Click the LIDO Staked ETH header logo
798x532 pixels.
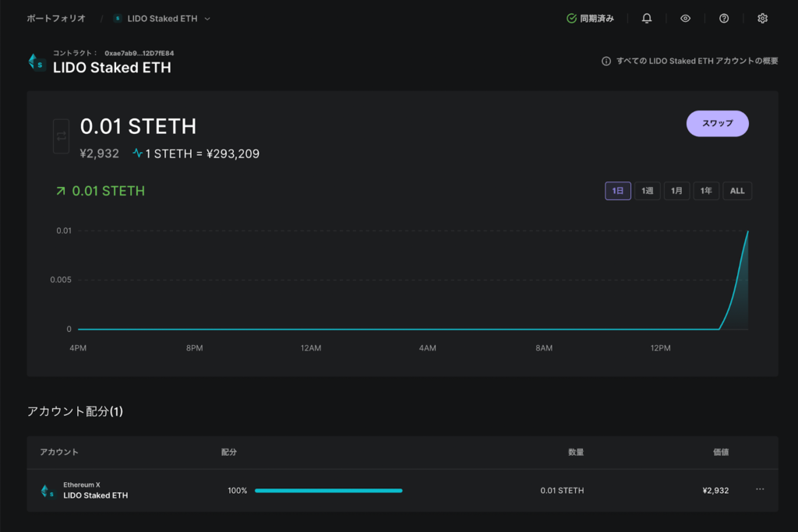[37, 62]
